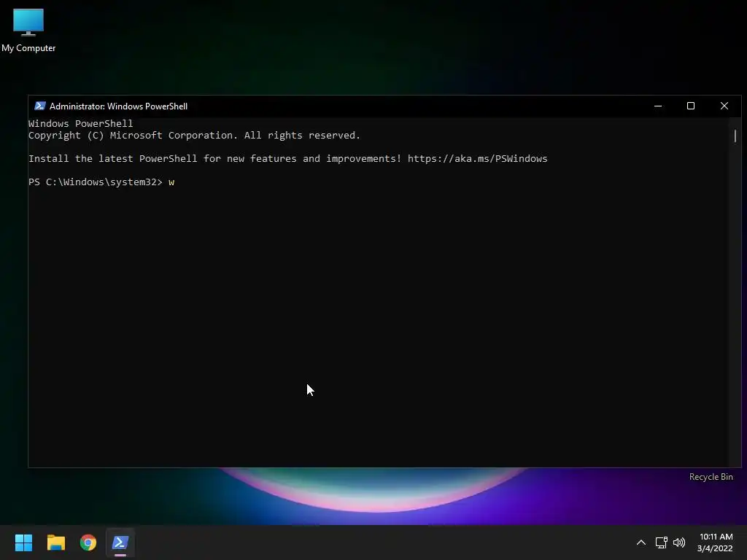The width and height of the screenshot is (747, 560).
Task: Open Google Chrome from the taskbar
Action: (88, 542)
